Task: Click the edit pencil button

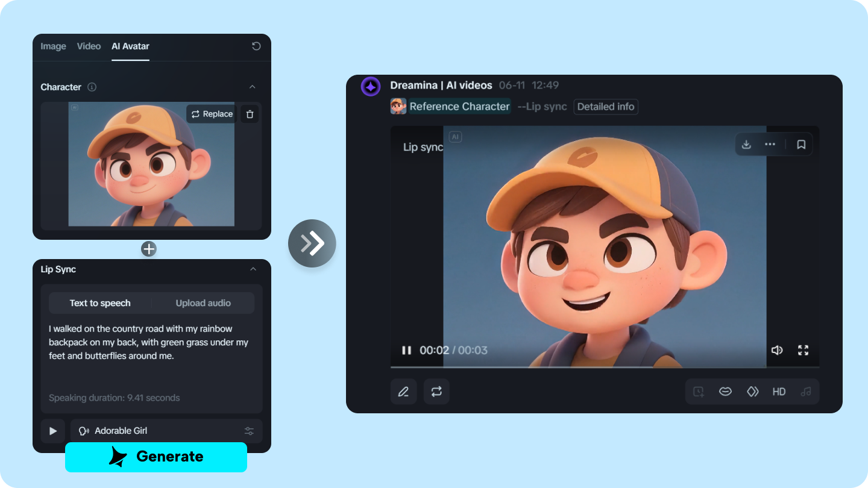Action: point(403,392)
